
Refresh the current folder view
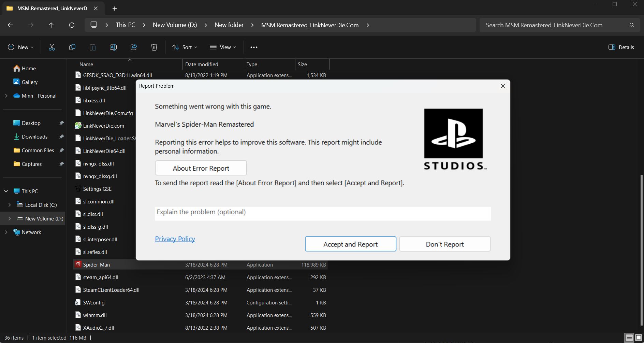point(72,25)
